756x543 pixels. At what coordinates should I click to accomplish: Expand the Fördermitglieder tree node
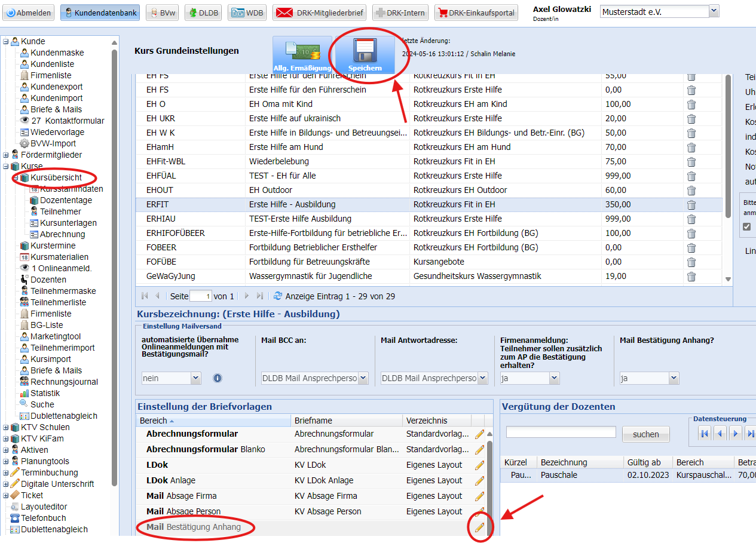point(6,155)
